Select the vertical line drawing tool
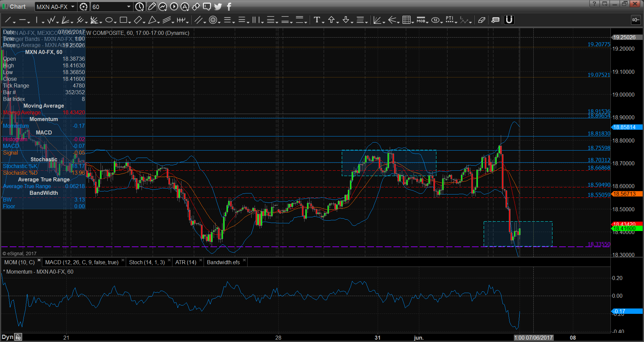Screen dimensions: 644x342 (x=37, y=20)
